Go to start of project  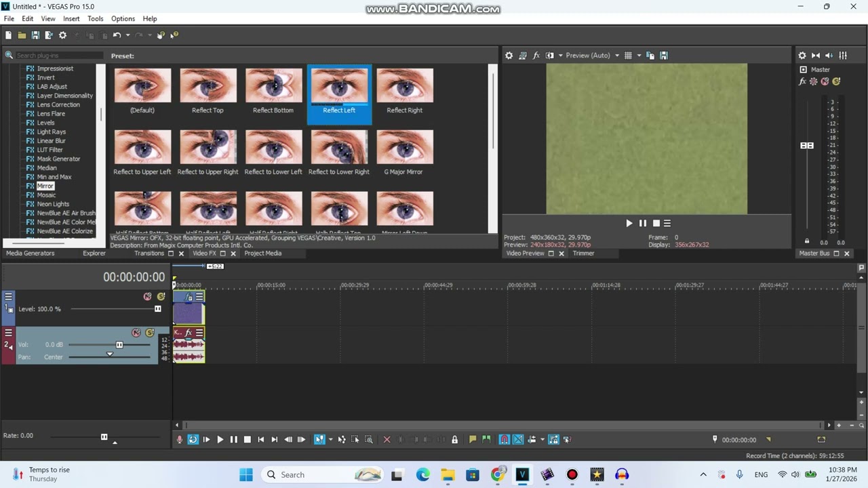(x=261, y=440)
